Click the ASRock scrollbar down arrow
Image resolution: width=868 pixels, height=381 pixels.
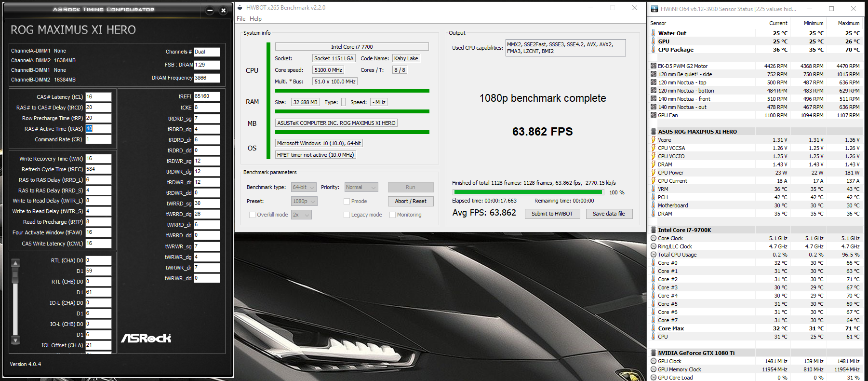pos(15,340)
